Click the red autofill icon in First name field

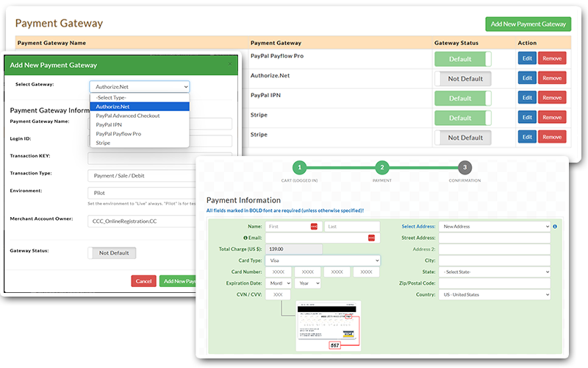point(315,227)
